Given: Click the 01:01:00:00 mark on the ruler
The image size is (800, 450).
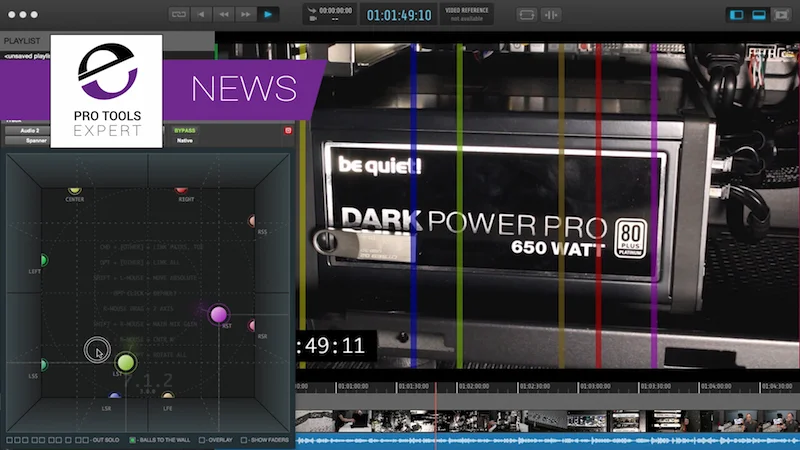Looking at the screenshot, I should (x=353, y=387).
